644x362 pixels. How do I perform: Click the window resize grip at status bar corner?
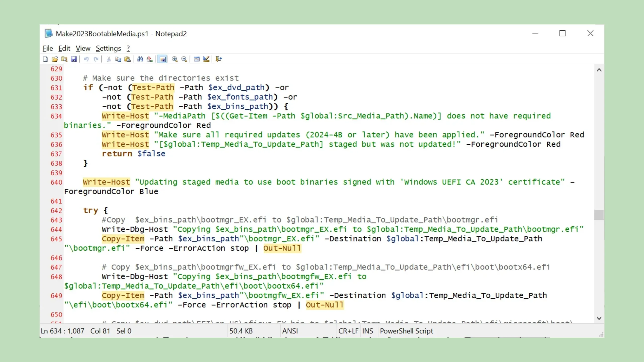[601, 335]
